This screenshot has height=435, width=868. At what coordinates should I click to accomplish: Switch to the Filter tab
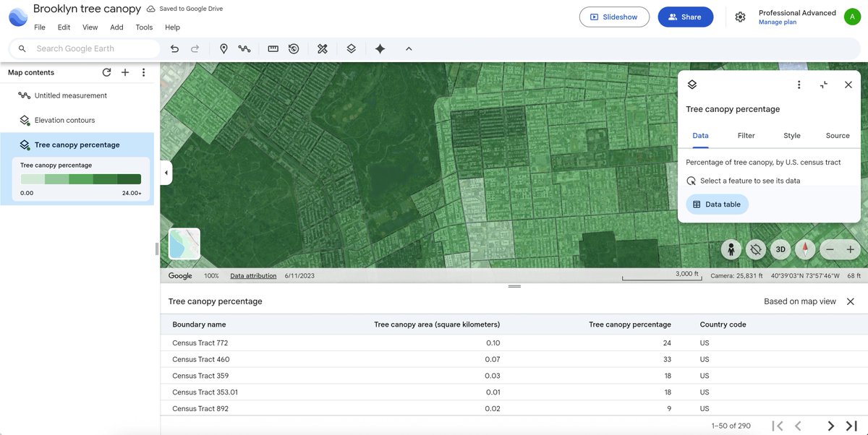pyautogui.click(x=746, y=135)
